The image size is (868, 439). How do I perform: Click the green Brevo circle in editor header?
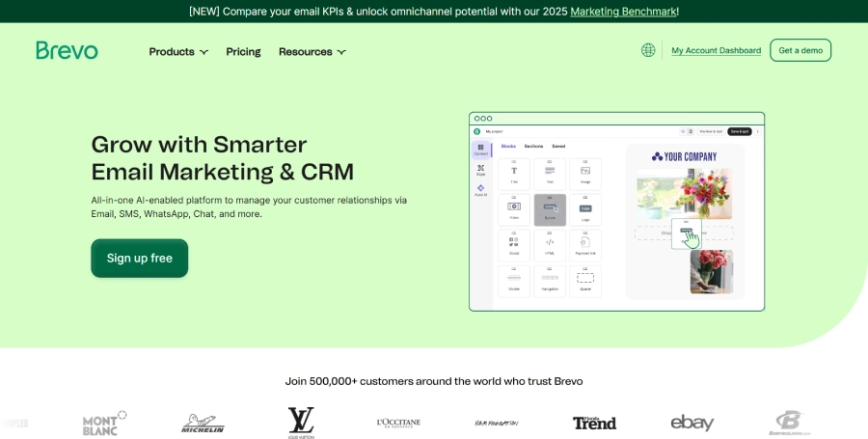(x=476, y=131)
